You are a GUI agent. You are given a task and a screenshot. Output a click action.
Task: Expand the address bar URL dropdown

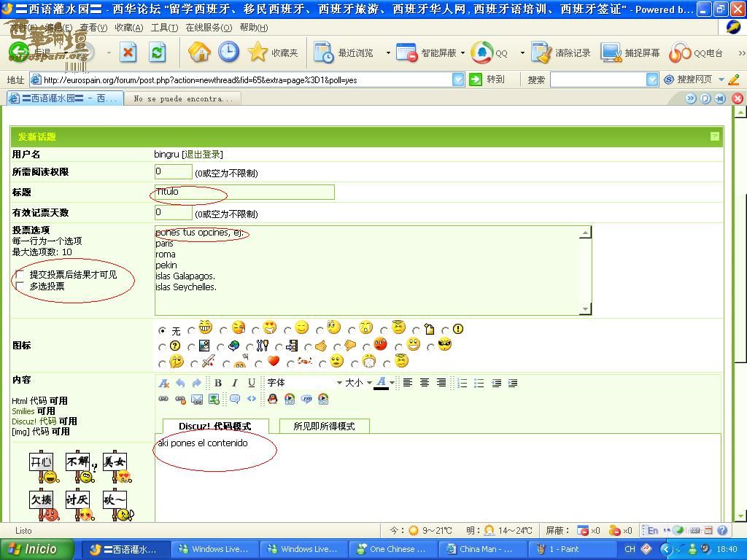click(x=458, y=79)
